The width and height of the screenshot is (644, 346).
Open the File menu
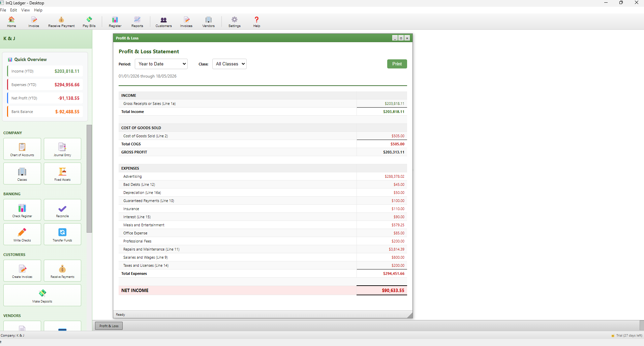pyautogui.click(x=3, y=10)
